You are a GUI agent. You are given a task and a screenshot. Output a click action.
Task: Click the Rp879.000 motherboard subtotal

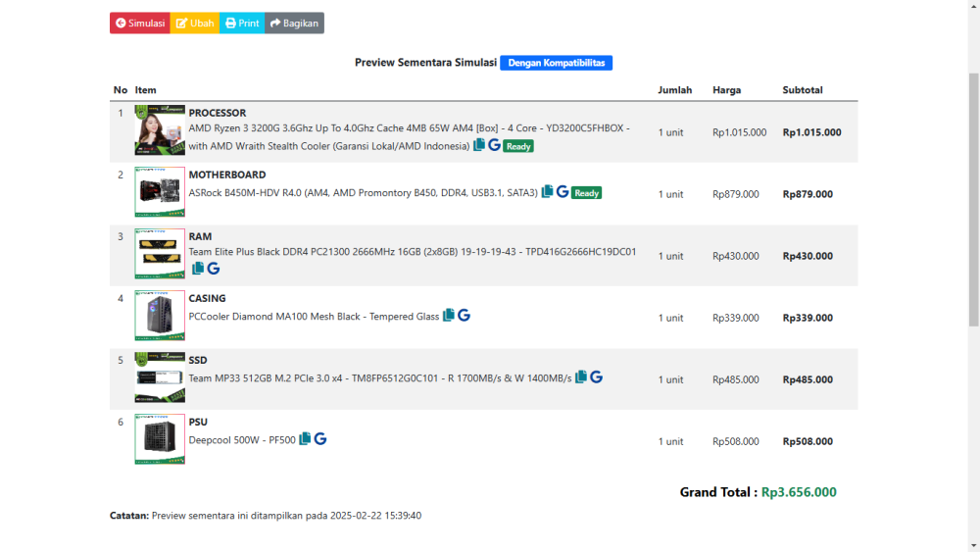pos(808,194)
